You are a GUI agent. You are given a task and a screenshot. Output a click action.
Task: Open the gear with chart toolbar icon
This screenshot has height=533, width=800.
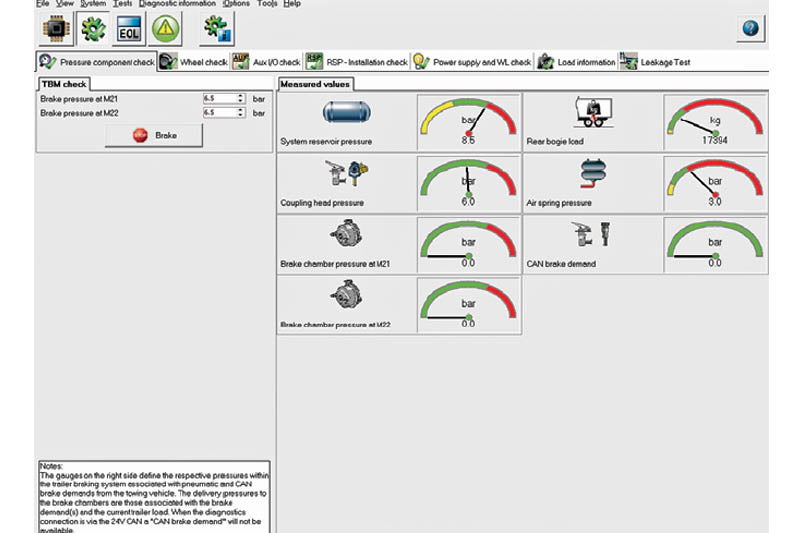(217, 29)
